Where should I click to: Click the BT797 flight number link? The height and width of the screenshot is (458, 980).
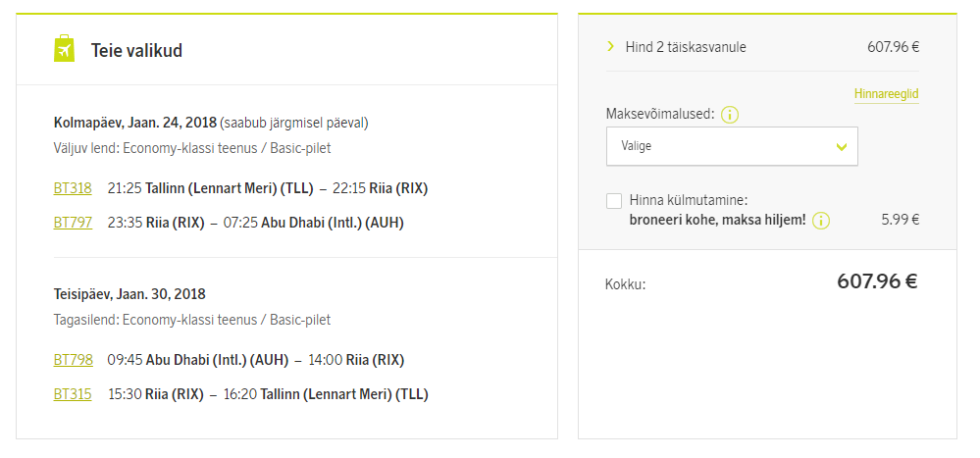(x=73, y=223)
